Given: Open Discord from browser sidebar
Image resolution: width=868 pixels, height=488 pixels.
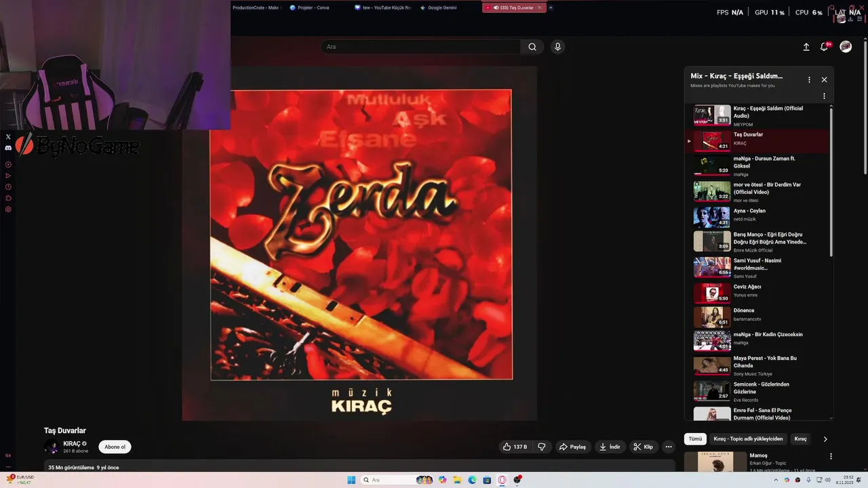Looking at the screenshot, I should (8, 148).
